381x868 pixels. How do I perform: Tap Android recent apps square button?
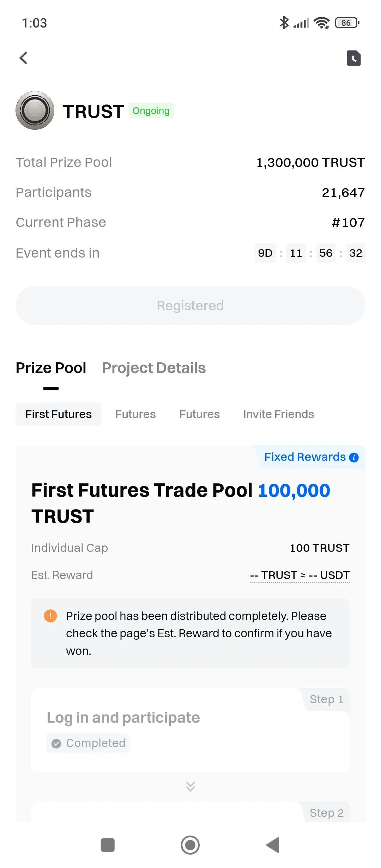tap(108, 845)
